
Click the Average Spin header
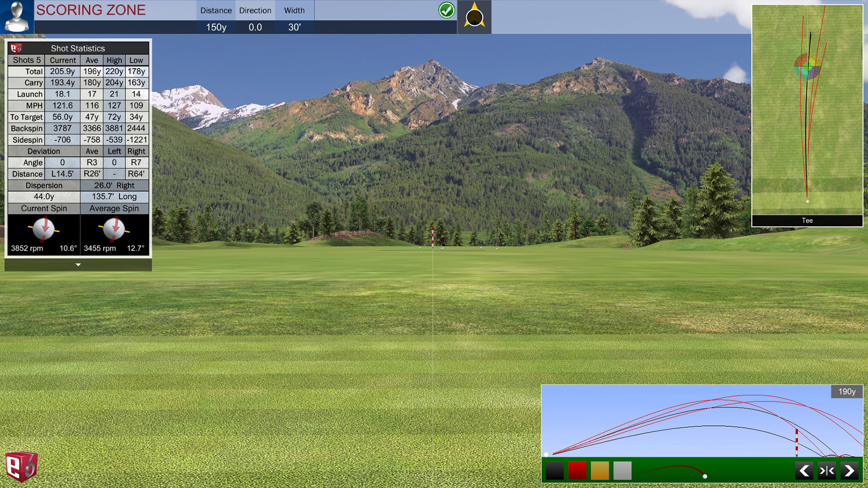click(x=114, y=209)
